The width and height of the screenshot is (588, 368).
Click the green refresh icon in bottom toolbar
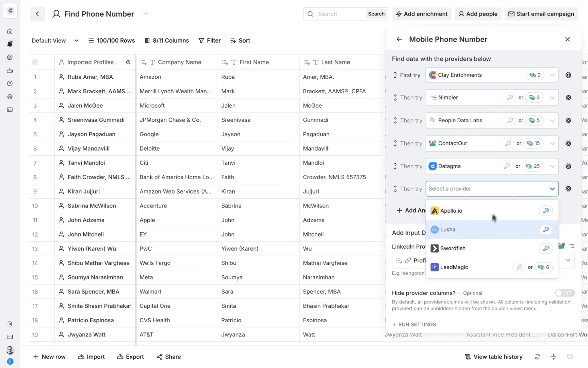coord(537,357)
